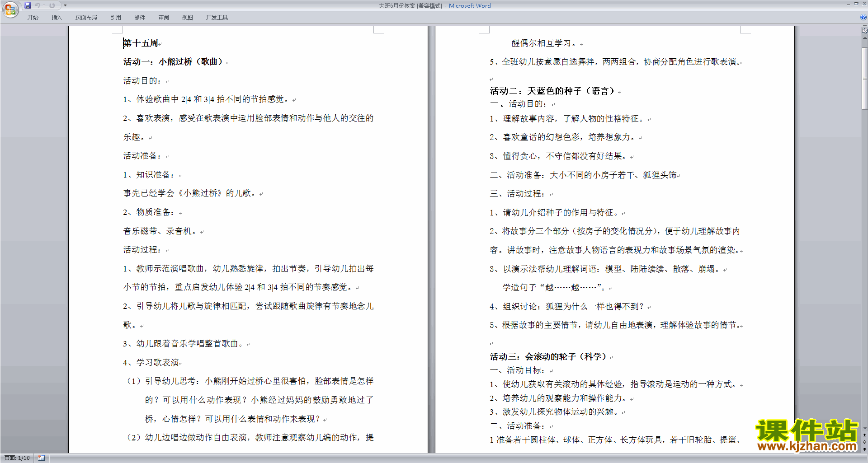
Task: Open the 插入 ribbon tab
Action: (x=57, y=18)
